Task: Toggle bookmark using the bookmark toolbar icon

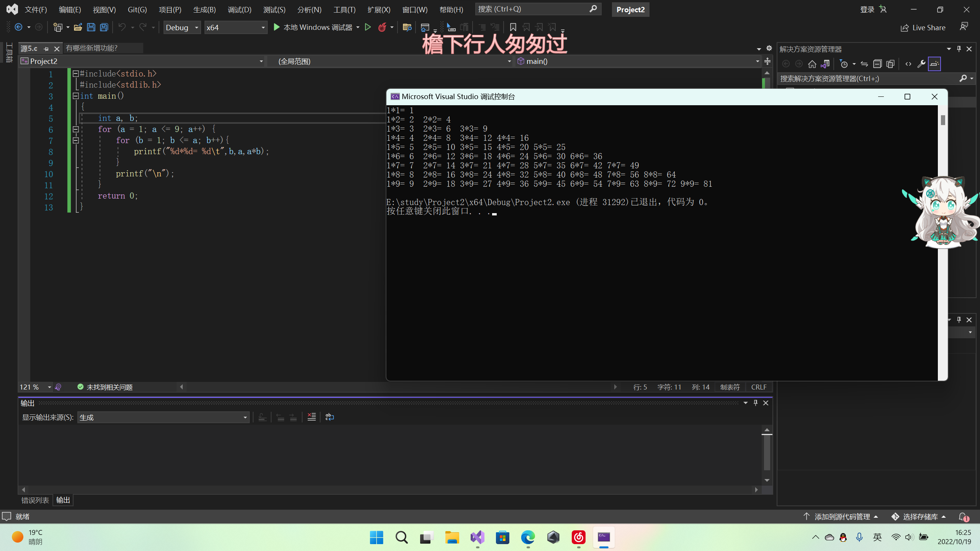Action: point(513,27)
